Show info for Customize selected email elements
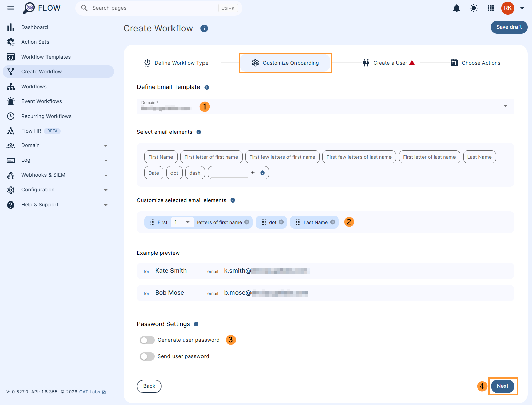 click(233, 200)
